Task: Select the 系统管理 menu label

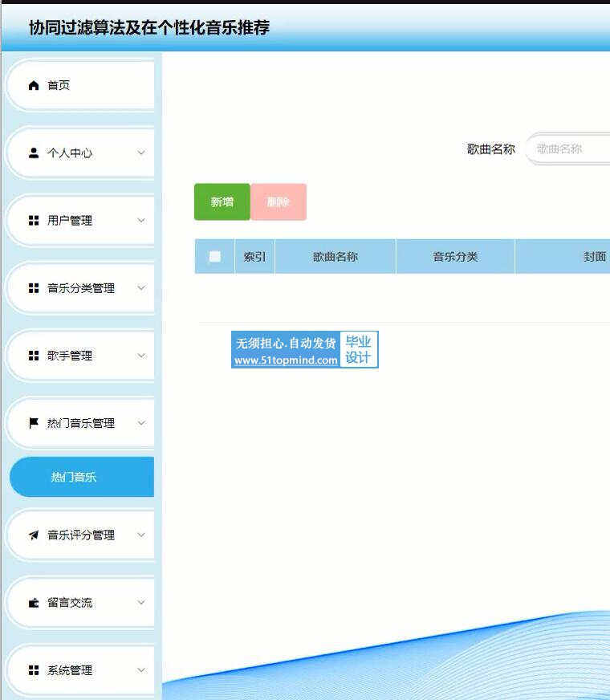Action: 70,670
